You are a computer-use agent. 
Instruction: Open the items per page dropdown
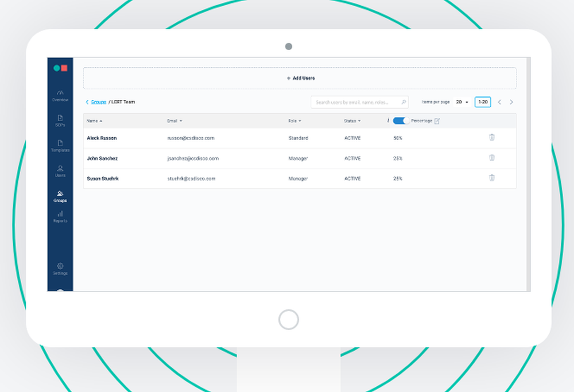(x=462, y=102)
